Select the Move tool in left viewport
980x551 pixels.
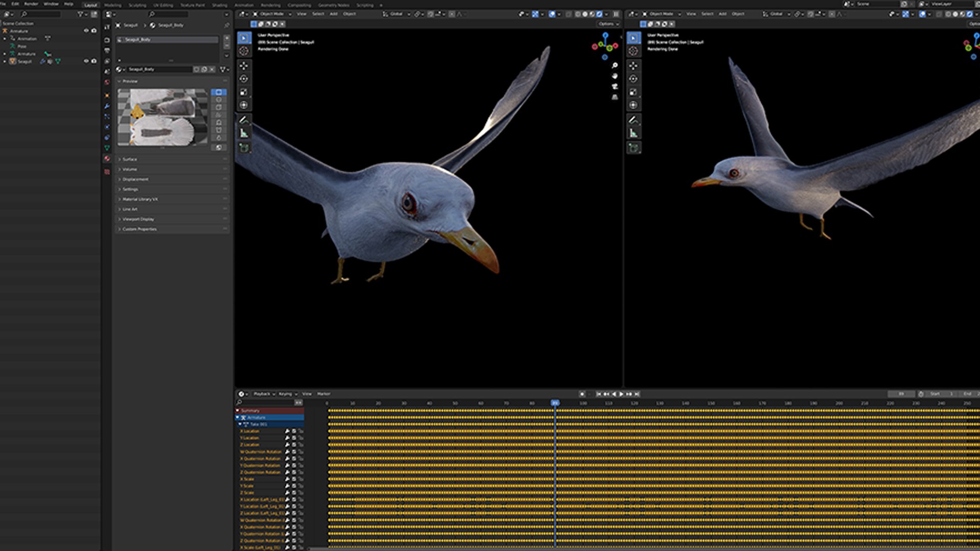click(x=244, y=66)
